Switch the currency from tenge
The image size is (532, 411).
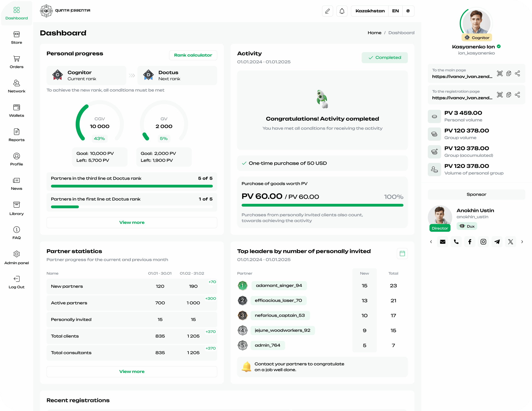click(408, 11)
